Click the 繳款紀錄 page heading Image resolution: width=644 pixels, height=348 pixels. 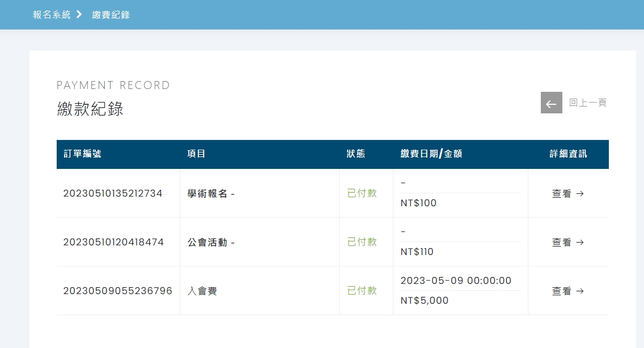90,109
